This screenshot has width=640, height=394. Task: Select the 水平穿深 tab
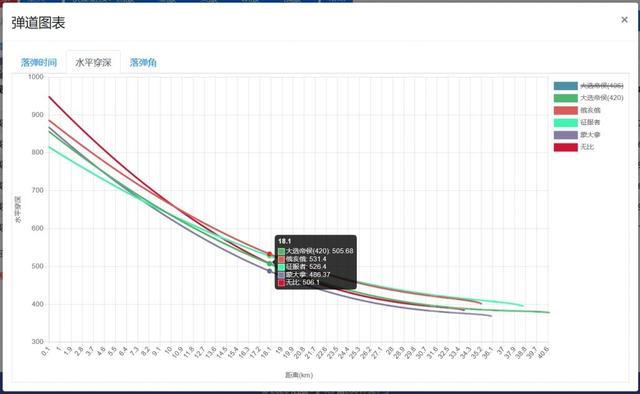pos(93,62)
